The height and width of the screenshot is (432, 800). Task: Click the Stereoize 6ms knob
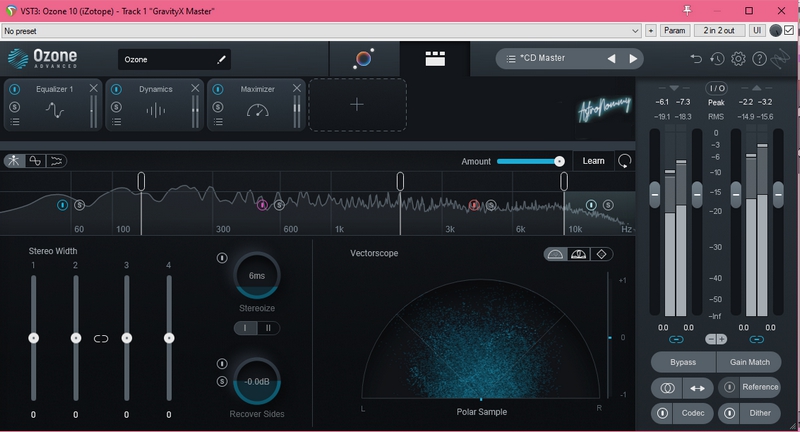tap(257, 275)
